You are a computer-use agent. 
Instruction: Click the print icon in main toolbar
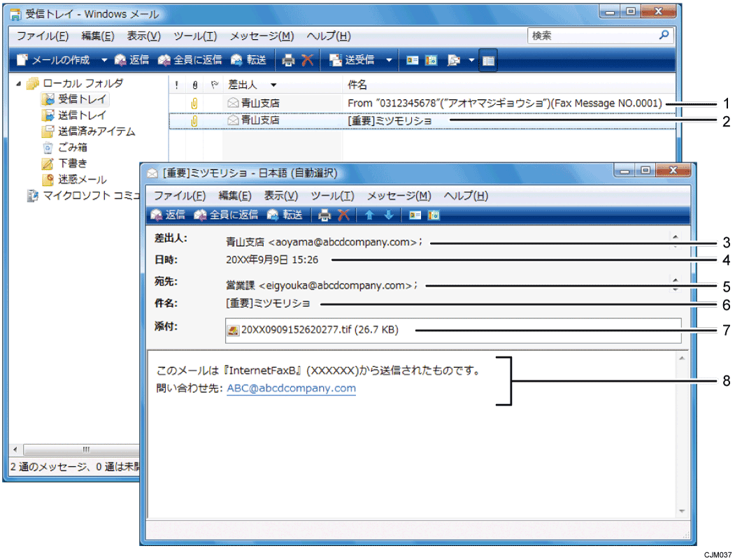[x=288, y=60]
